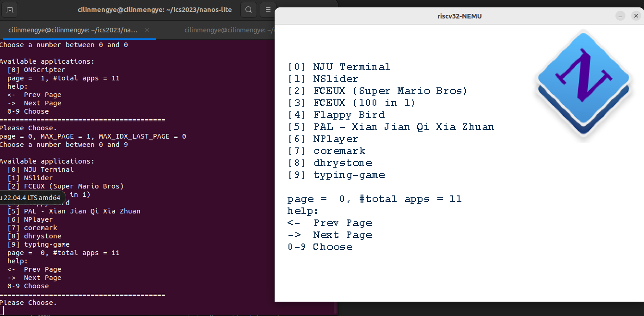Viewport: 644px width, 316px height.
Task: Click 'PAL - Xian Jian Qi Xia Zhuan' in terminal
Action: [82, 211]
